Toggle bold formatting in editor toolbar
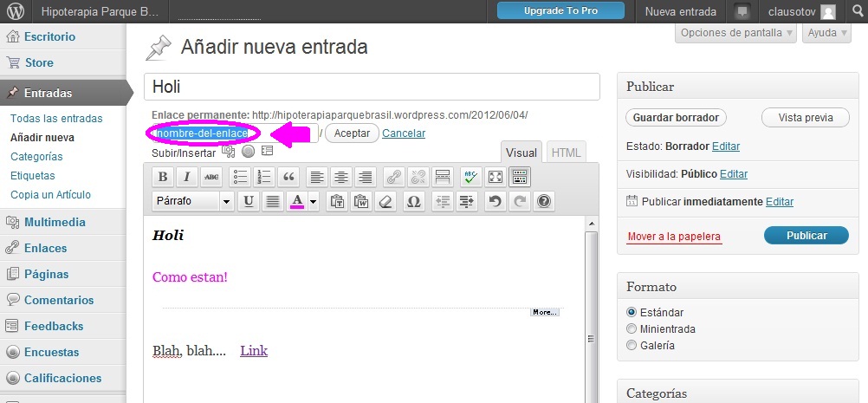The image size is (868, 403). (x=162, y=177)
